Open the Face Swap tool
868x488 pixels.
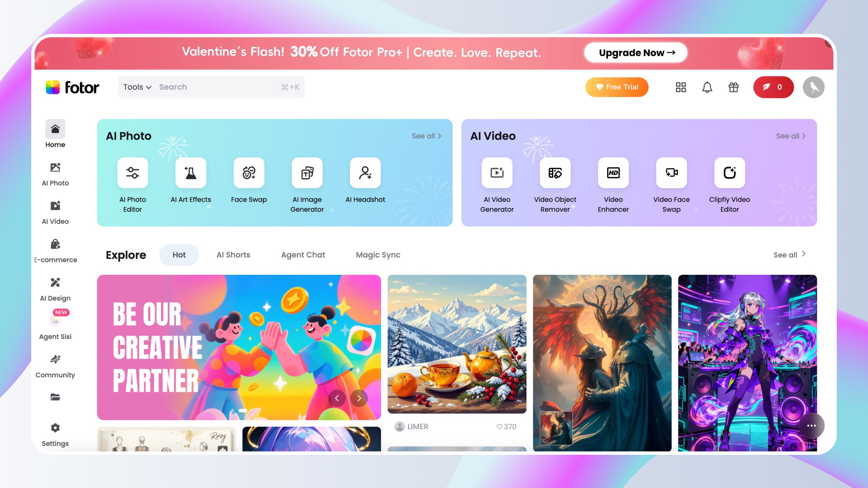click(249, 173)
